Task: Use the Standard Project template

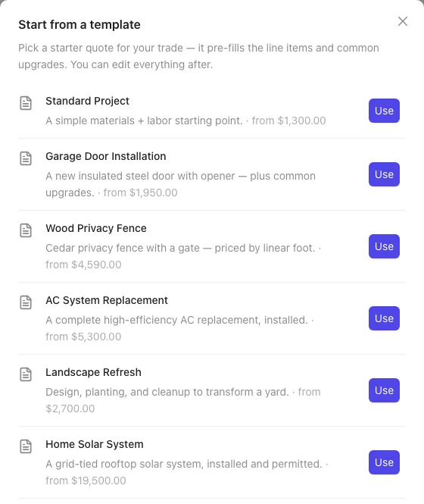Action: (384, 111)
